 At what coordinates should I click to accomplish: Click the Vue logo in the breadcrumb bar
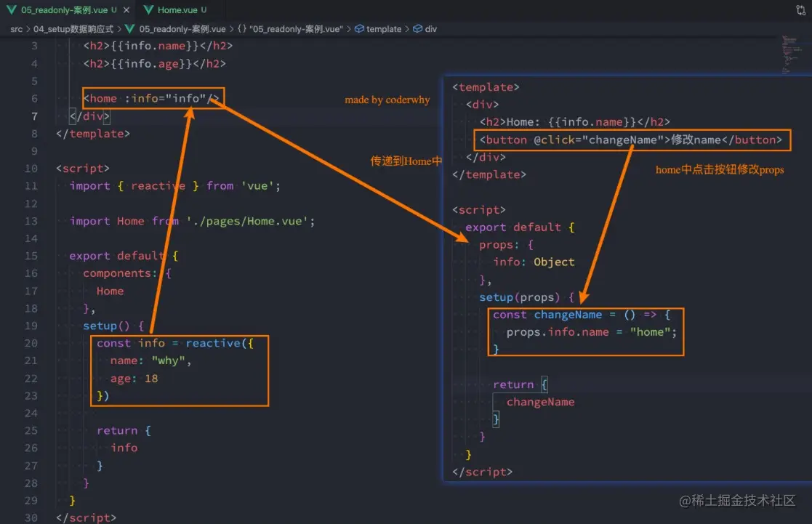coord(129,29)
